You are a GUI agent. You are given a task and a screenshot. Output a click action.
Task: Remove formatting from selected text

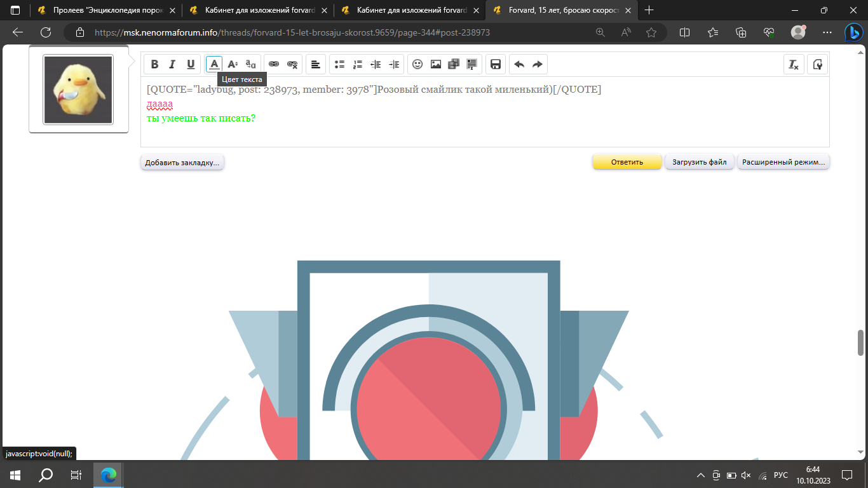pos(793,64)
